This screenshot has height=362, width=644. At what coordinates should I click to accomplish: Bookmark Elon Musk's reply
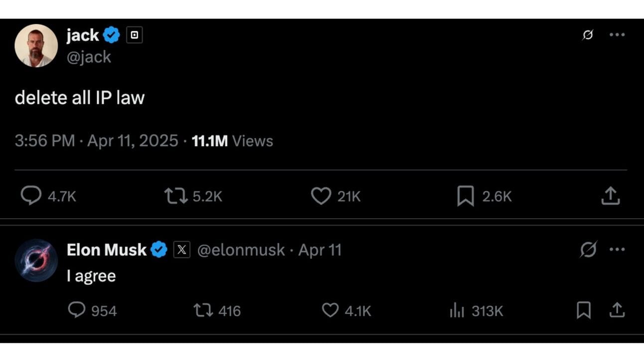[584, 311]
